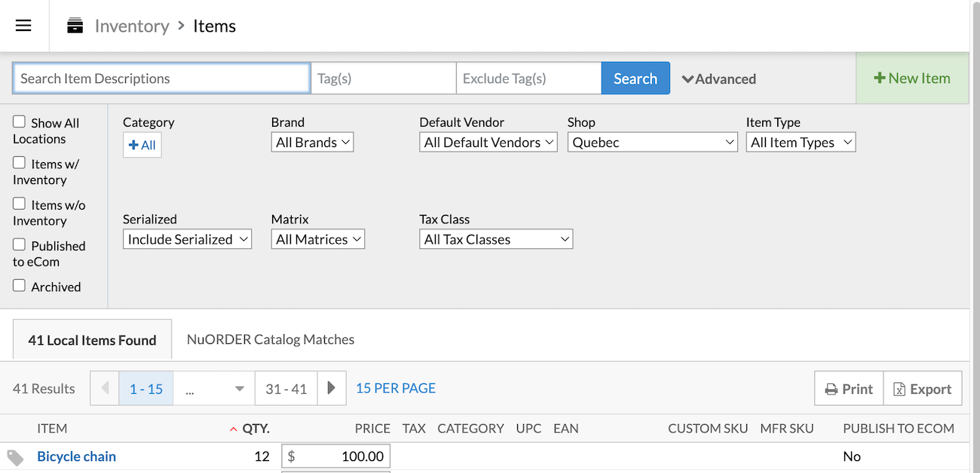Click in Search Item Descriptions field
Image resolution: width=980 pixels, height=473 pixels.
click(161, 78)
